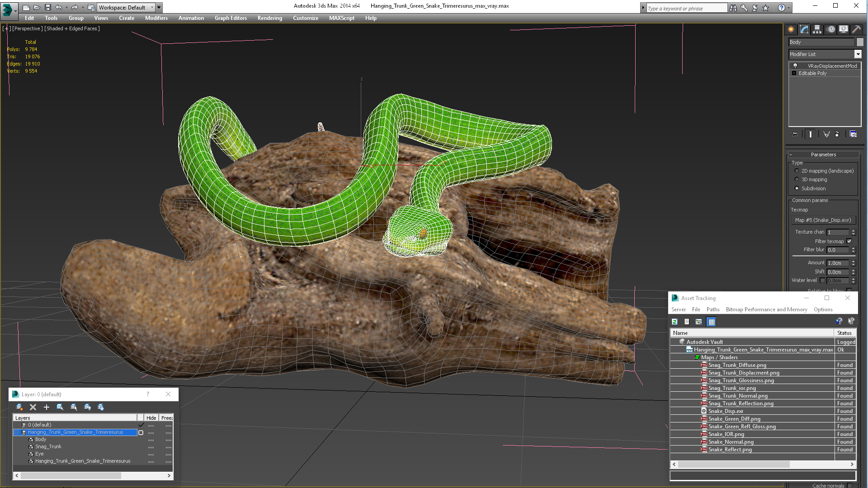Click the Save File icon in title bar
Image resolution: width=868 pixels, height=488 pixels.
[47, 7]
